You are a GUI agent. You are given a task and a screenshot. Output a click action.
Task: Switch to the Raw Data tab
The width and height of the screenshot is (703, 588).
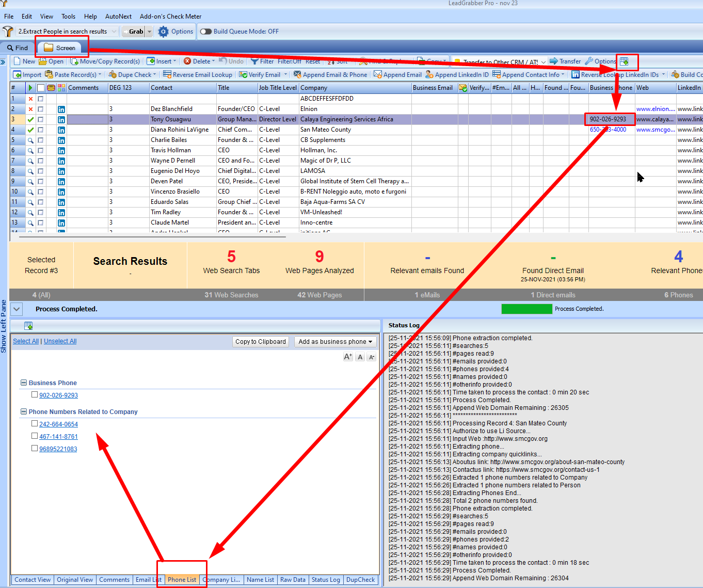click(293, 580)
